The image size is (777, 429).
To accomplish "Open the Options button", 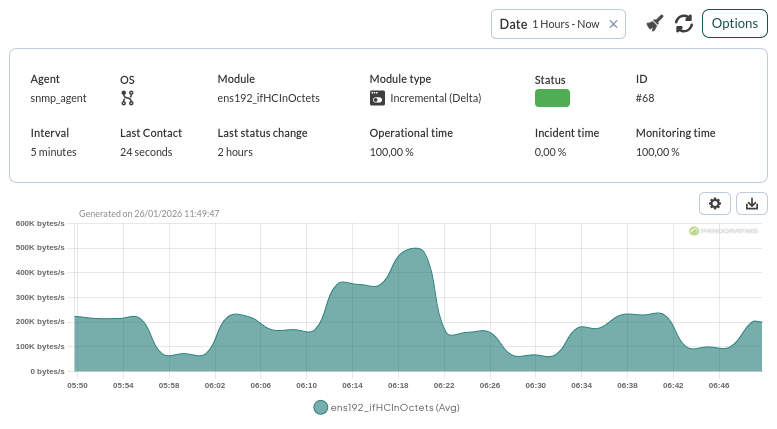I will click(734, 23).
